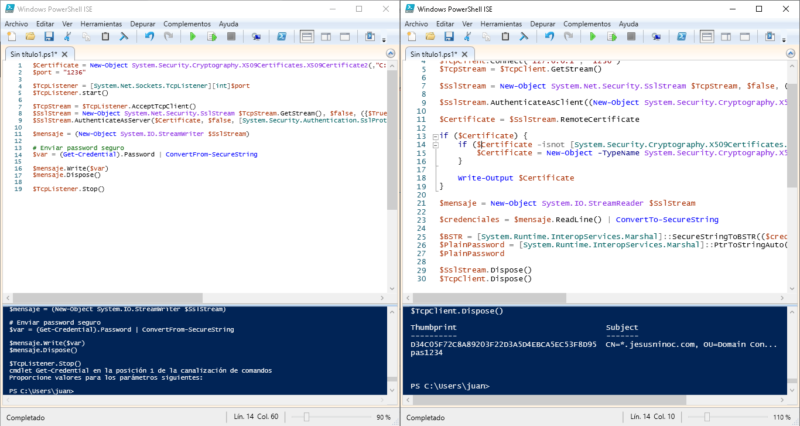Clear console pane in the left window

point(124,37)
